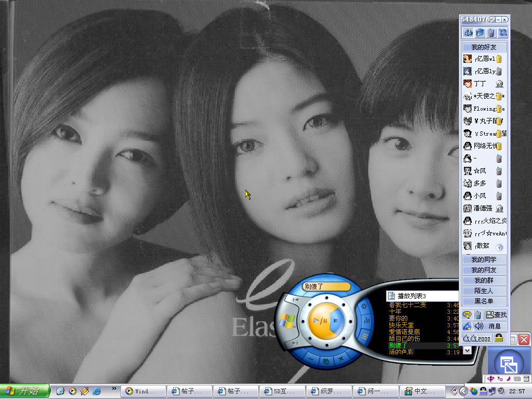Image resolution: width=532 pixels, height=399 pixels.
Task: Click the striped penguin icon beside QQ2000
Action: click(x=498, y=338)
